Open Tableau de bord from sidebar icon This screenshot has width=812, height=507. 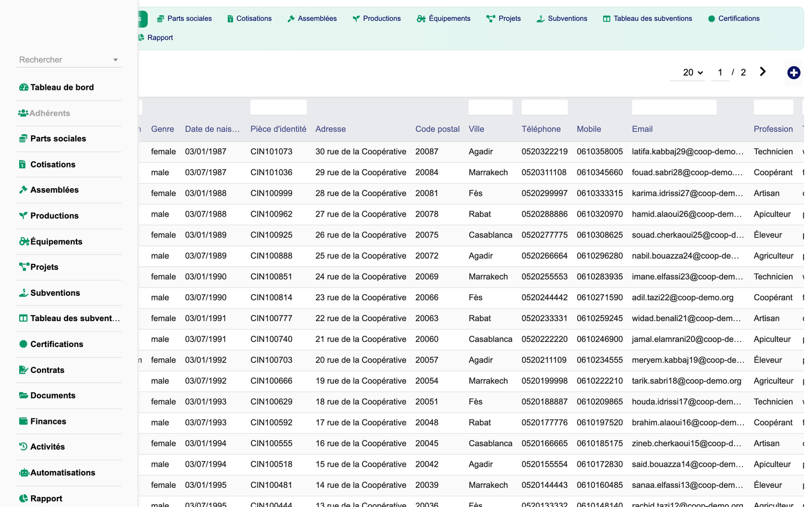coord(24,88)
